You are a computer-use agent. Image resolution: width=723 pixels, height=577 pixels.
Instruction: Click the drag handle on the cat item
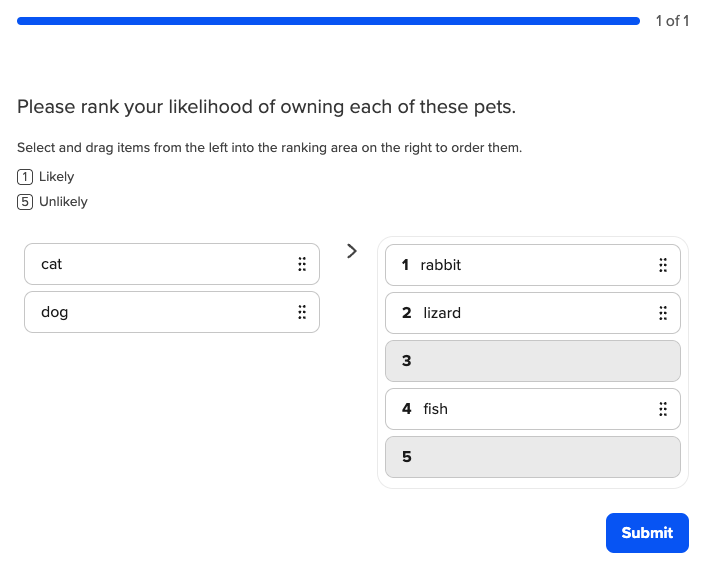[x=301, y=264]
